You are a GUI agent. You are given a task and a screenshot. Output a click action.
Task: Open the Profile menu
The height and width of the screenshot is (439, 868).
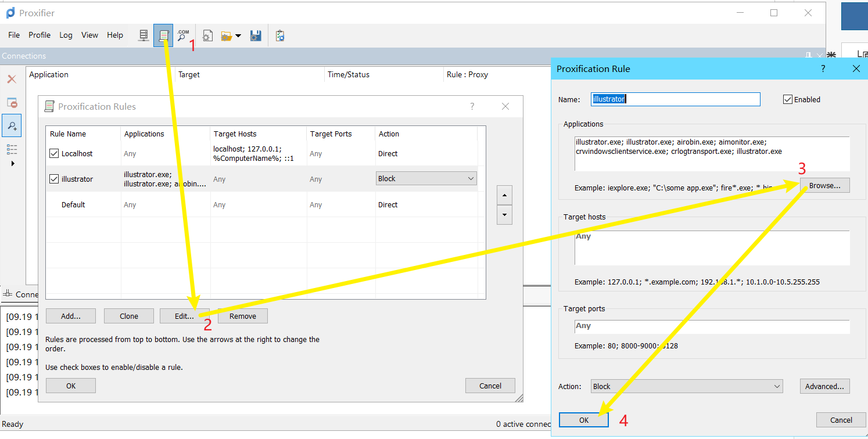pyautogui.click(x=40, y=35)
